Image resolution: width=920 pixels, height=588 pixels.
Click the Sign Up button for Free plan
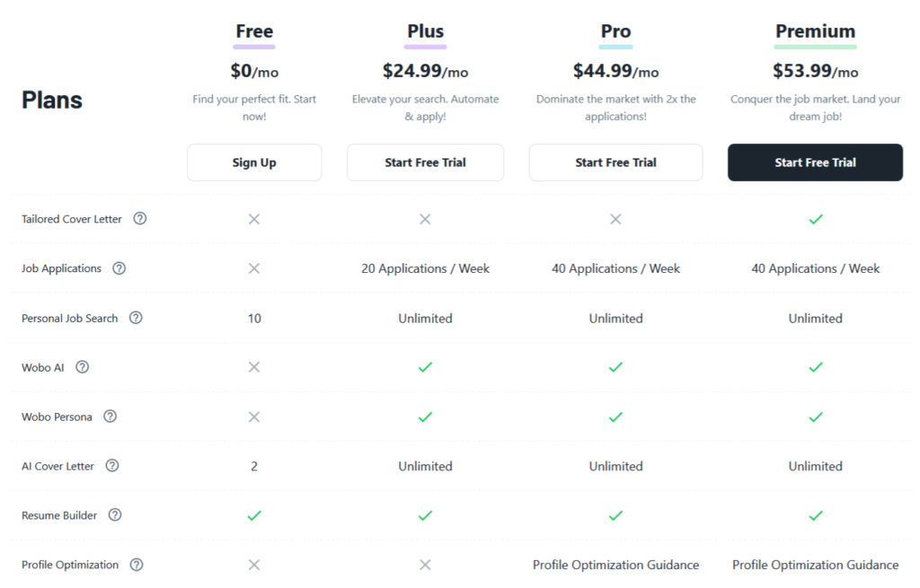(x=254, y=162)
